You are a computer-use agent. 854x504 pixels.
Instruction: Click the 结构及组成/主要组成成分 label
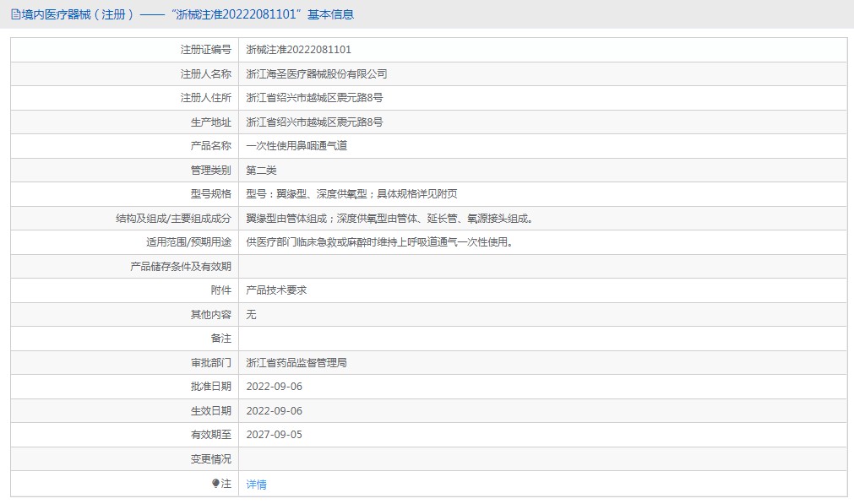[174, 219]
